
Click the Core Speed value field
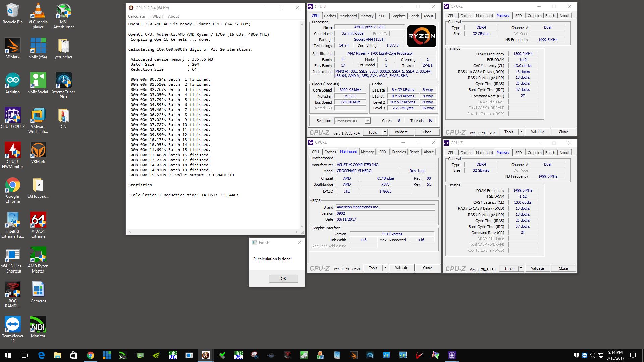click(x=350, y=90)
